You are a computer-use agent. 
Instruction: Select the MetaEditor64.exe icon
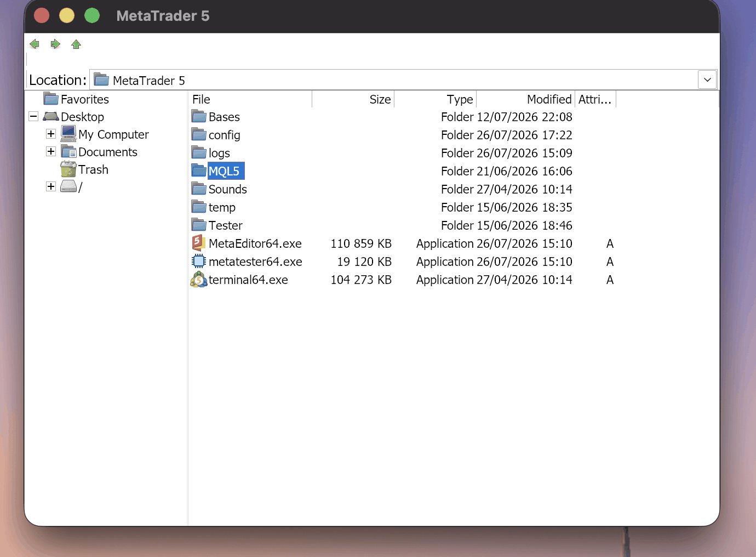(199, 243)
